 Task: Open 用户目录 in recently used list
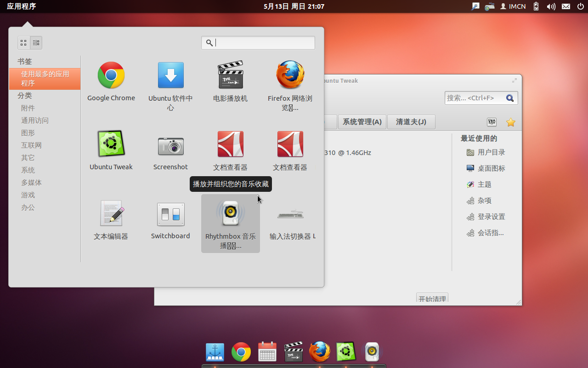(x=486, y=152)
